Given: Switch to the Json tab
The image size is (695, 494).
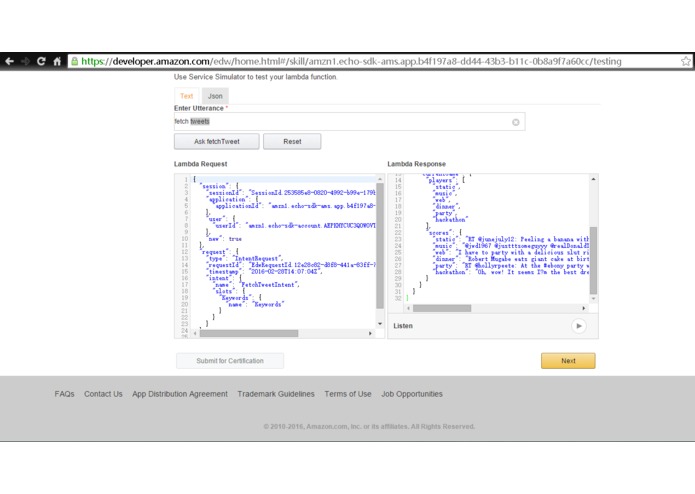Looking at the screenshot, I should [x=215, y=96].
